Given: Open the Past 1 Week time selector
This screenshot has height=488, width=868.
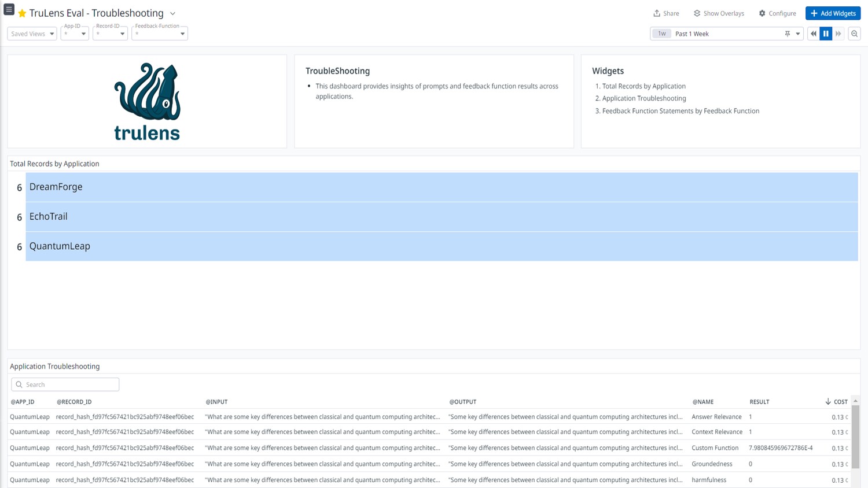Looking at the screenshot, I should pos(726,34).
